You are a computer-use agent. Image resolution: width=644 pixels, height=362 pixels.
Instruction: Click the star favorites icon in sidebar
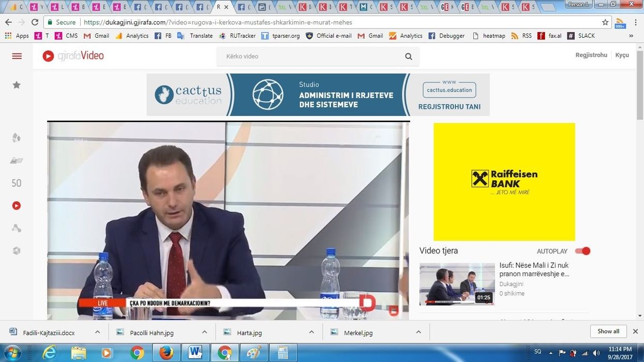pos(17,85)
